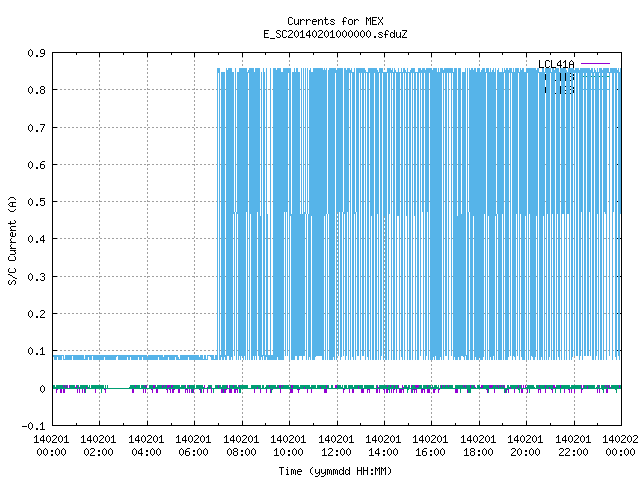The image size is (640, 480).
Task: Click the '140201 12:00' time axis label
Action: coord(336,446)
